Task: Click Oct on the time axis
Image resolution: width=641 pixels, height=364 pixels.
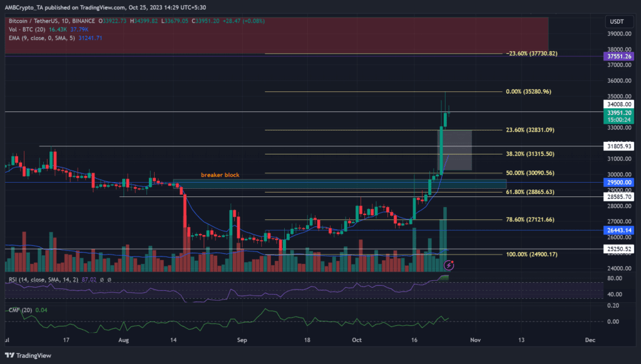Action: (x=357, y=340)
